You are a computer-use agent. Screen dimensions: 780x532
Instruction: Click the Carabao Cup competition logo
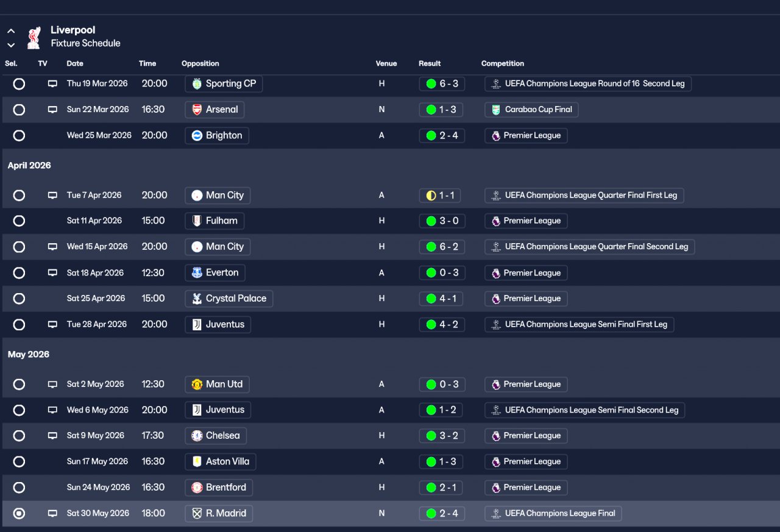[x=496, y=110]
